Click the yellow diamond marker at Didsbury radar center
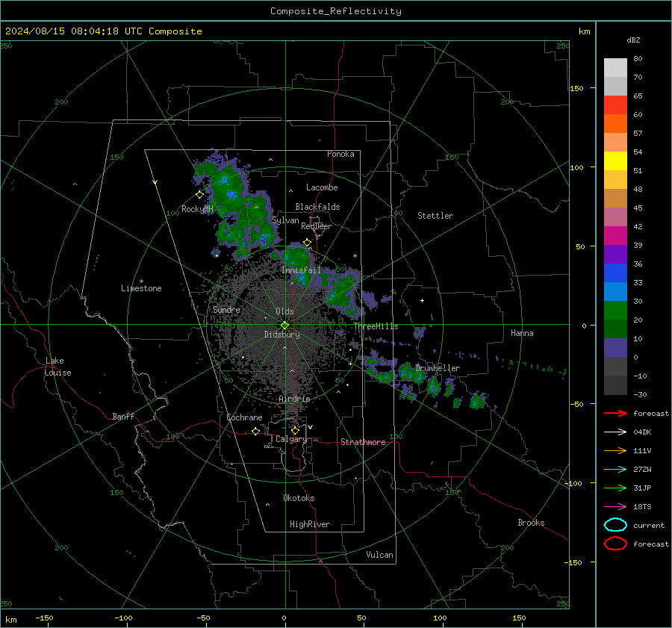 (285, 326)
